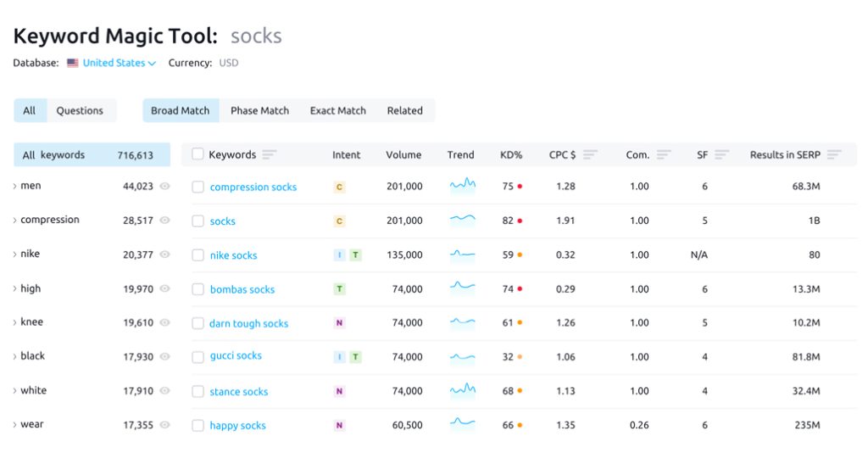Switch to the Questions tab

tap(80, 110)
